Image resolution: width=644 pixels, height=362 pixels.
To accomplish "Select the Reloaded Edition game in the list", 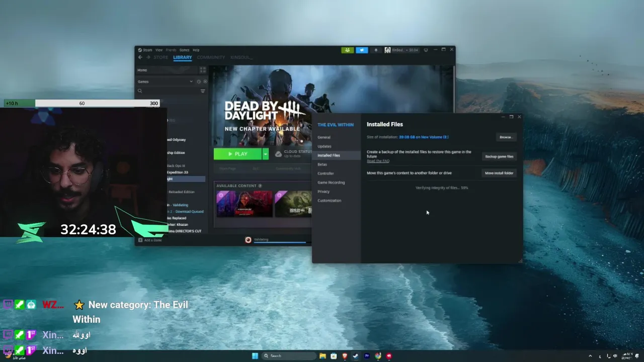I will 181,192.
